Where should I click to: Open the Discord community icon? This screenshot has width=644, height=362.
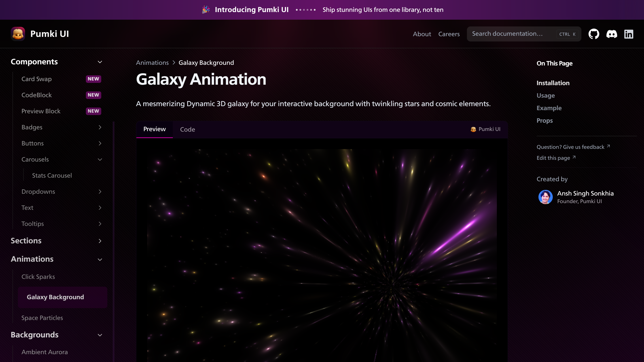click(612, 34)
